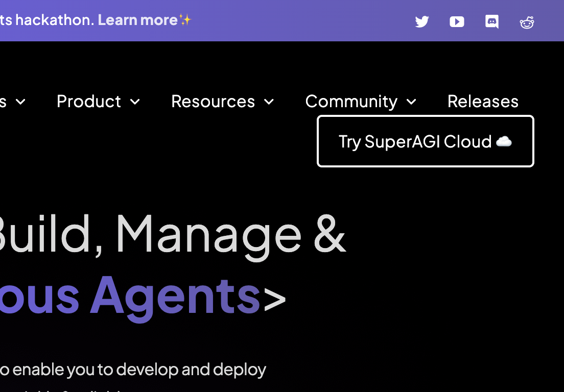Screen dimensions: 564x392
Task: Click the 'enable you to develop and deploy' text
Action: pyautogui.click(x=139, y=370)
